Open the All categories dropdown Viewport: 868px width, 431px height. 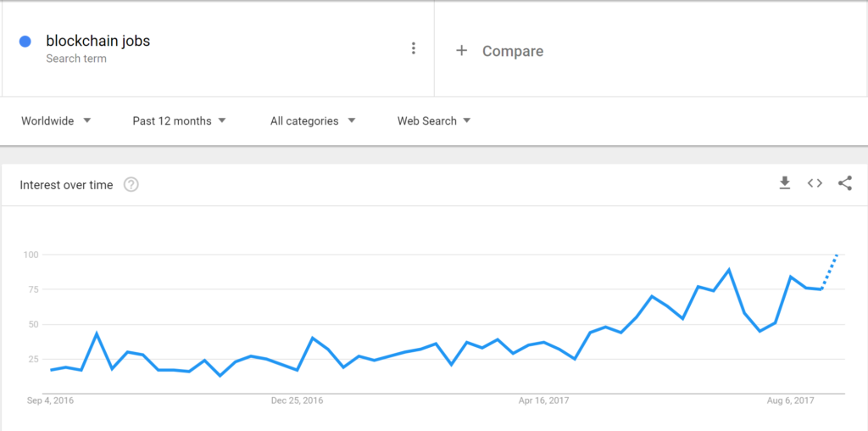point(313,120)
